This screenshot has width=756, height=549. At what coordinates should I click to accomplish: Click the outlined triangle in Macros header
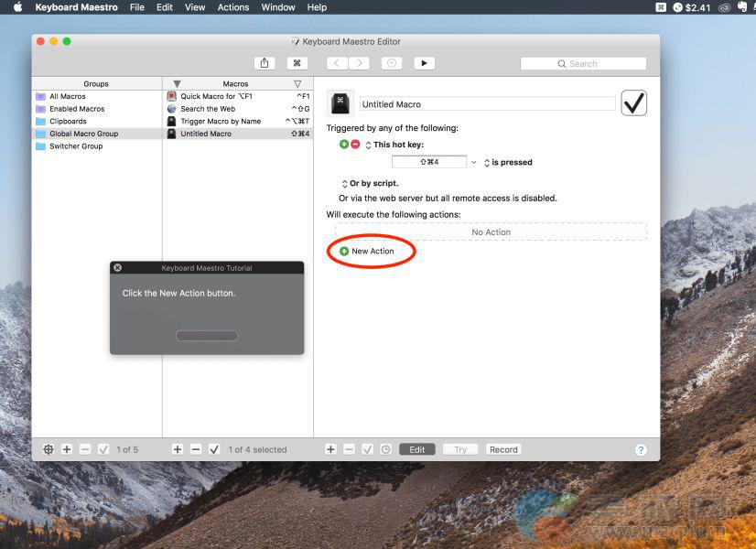[297, 84]
